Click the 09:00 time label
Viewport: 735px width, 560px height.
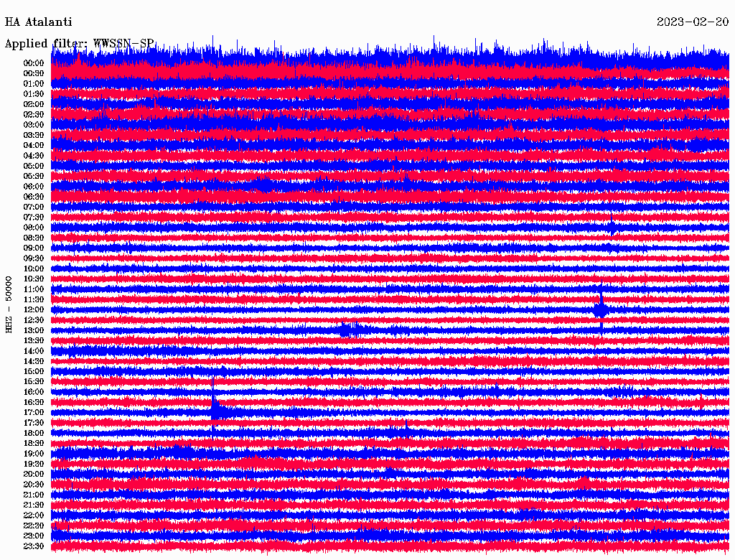click(x=34, y=248)
